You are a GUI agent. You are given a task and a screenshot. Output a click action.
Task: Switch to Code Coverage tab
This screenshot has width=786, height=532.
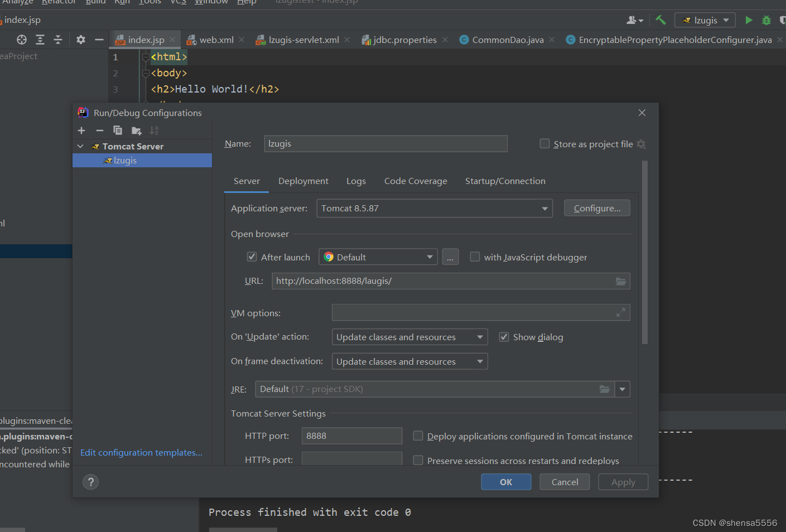pos(416,181)
